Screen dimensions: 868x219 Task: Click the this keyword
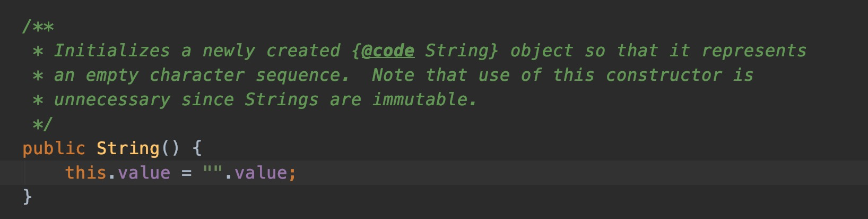click(85, 173)
